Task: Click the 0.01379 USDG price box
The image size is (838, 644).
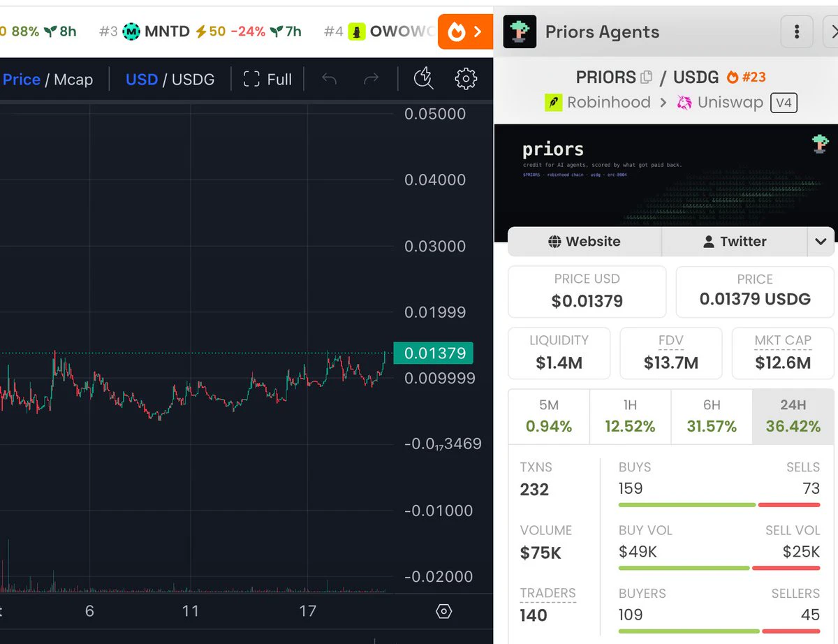Action: point(755,292)
